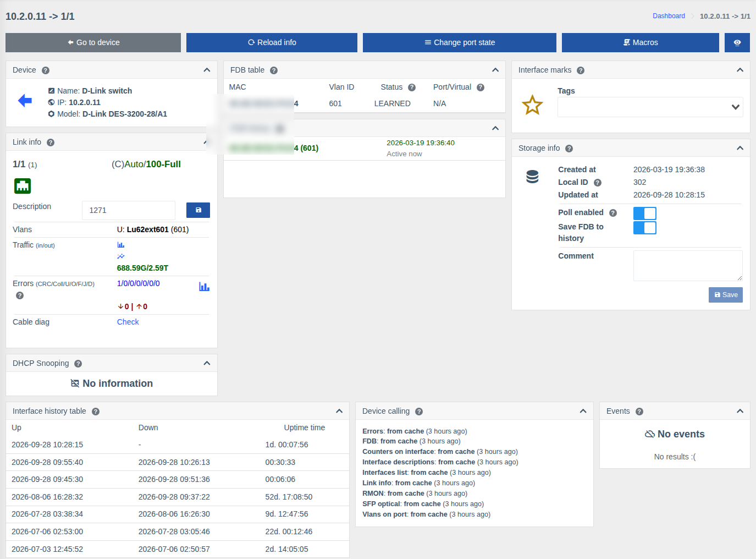This screenshot has width=756, height=559.
Task: Click the Dashboard breadcrumb link
Action: (x=669, y=16)
